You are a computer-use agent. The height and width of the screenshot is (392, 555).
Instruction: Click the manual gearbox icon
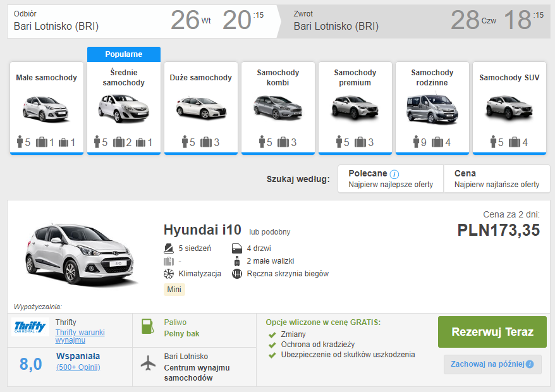click(237, 274)
